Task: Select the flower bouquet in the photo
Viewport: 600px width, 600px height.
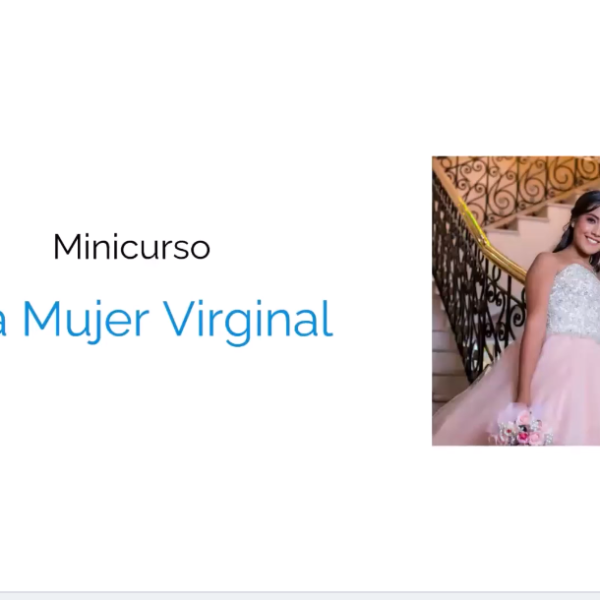Action: point(525,426)
